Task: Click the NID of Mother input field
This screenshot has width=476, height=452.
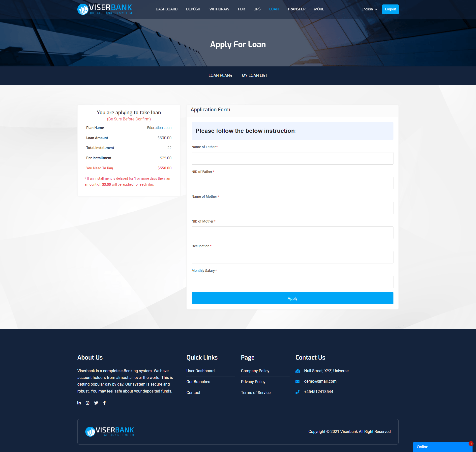Action: click(292, 232)
